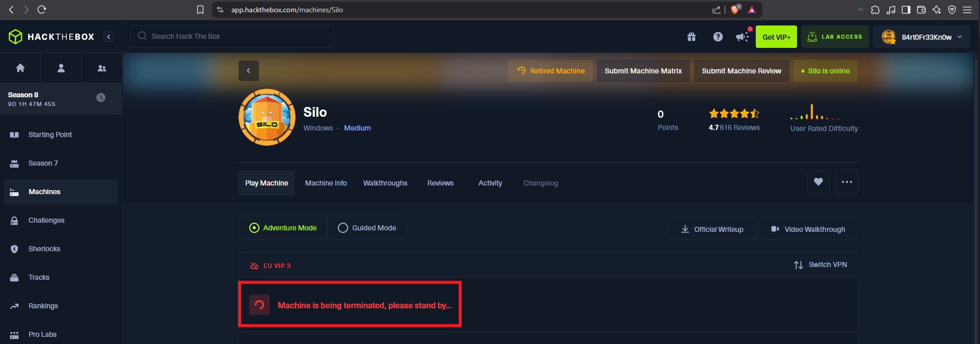Switch to Changelog tab
Screen dimensions: 980x344
pyautogui.click(x=541, y=183)
